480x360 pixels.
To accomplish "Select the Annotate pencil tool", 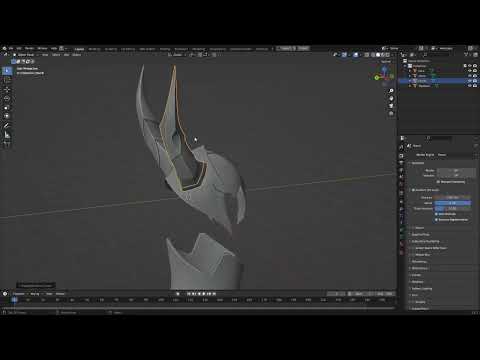I will coord(7,126).
